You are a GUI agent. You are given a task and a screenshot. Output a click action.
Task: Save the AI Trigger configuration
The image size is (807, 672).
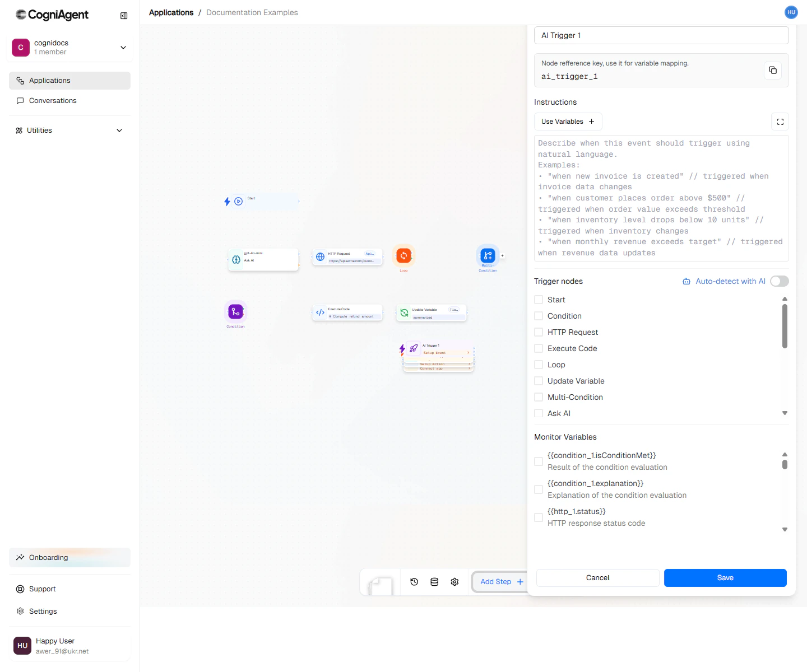coord(725,578)
